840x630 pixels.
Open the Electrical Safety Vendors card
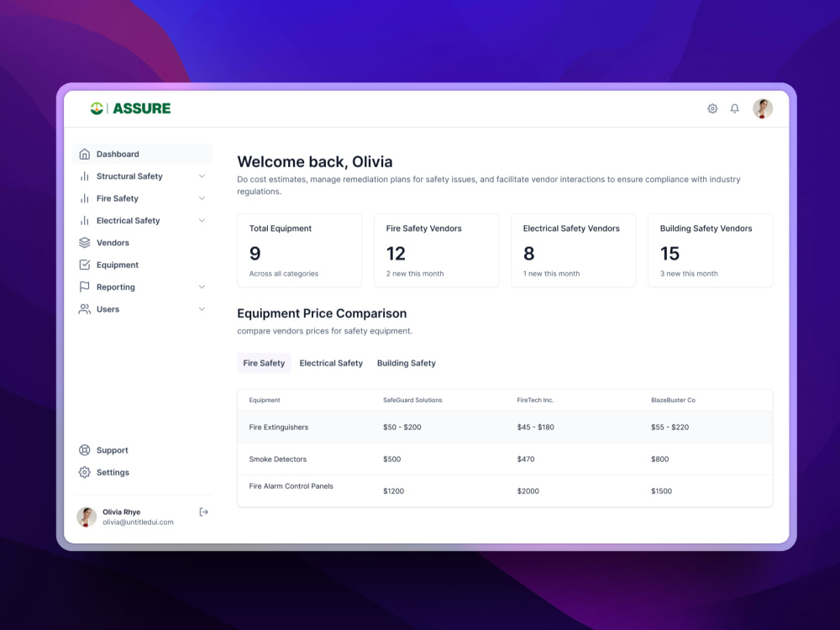point(573,250)
